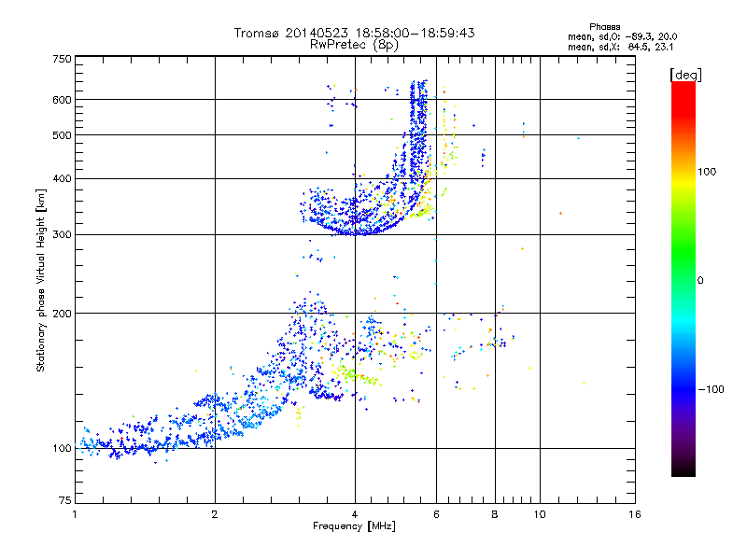The width and height of the screenshot is (747, 560).
Task: Click the '4' frequency tick label
Action: click(355, 514)
